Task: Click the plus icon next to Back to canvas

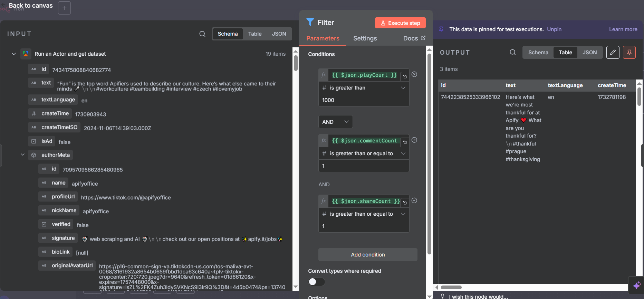Action: (x=65, y=8)
